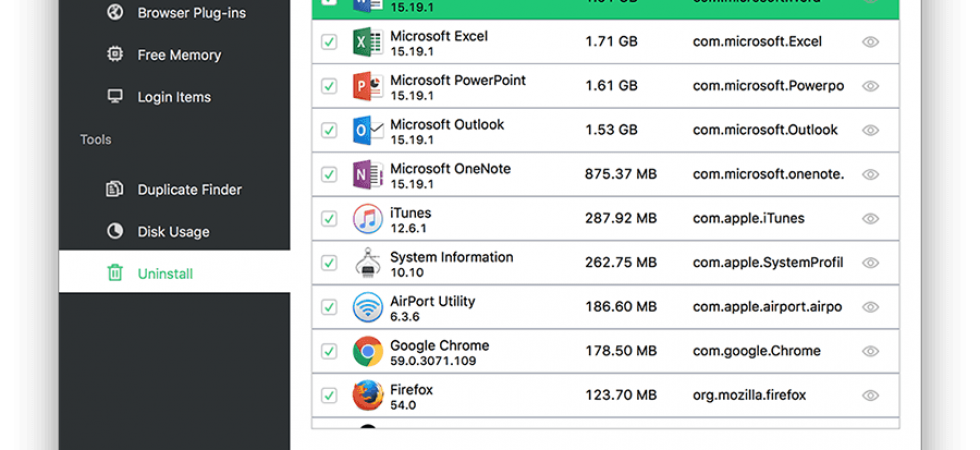Click the eye icon for Microsoft OneNote
Image resolution: width=980 pixels, height=450 pixels.
[870, 174]
